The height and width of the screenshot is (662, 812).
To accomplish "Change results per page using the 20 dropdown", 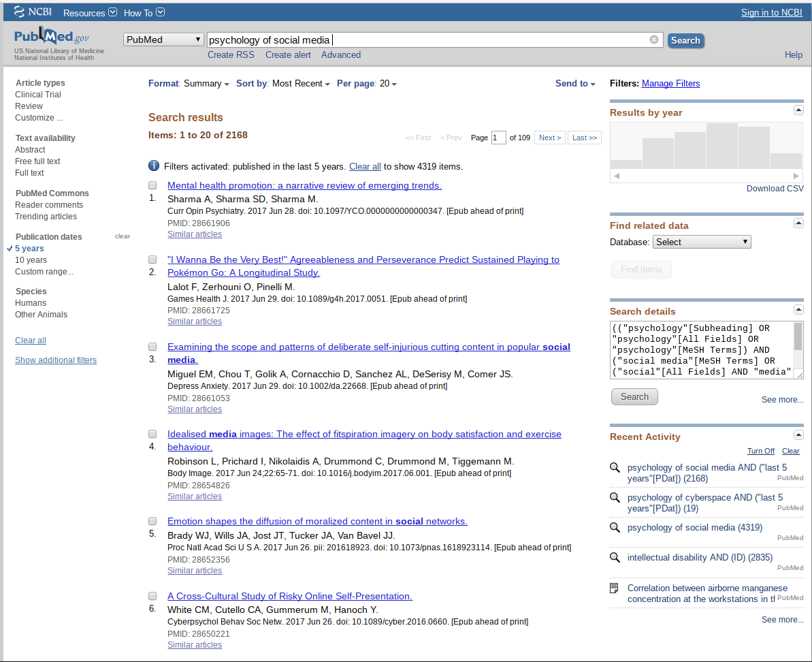I will click(387, 83).
